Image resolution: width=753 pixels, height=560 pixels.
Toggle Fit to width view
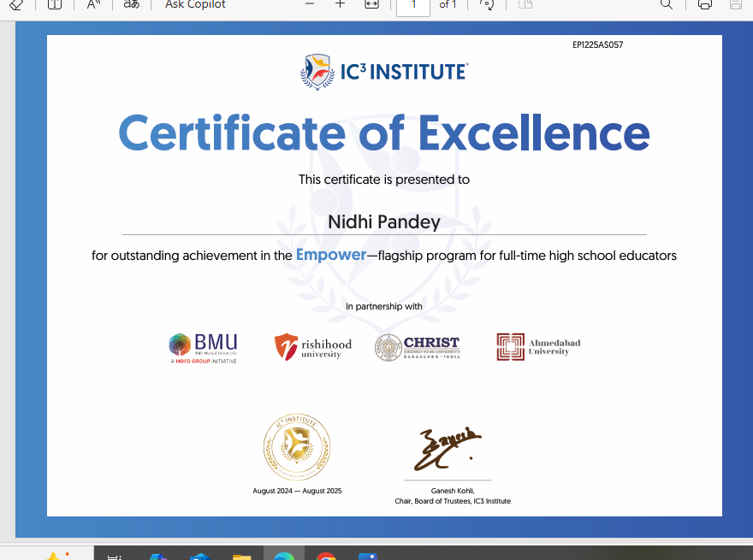click(x=371, y=4)
